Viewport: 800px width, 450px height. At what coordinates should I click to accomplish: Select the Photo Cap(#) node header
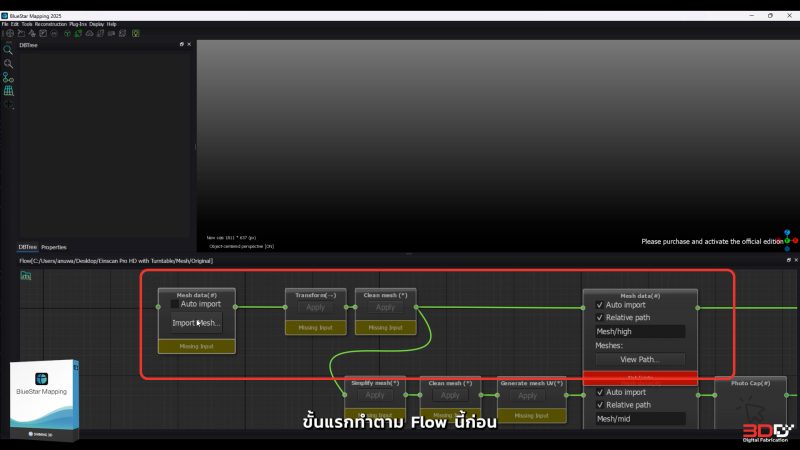pos(751,383)
